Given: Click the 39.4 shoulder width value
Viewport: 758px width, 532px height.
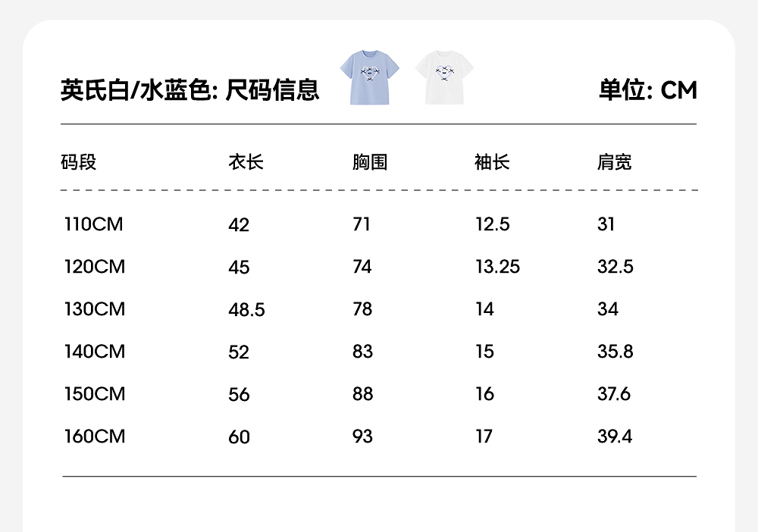Looking at the screenshot, I should [x=615, y=437].
